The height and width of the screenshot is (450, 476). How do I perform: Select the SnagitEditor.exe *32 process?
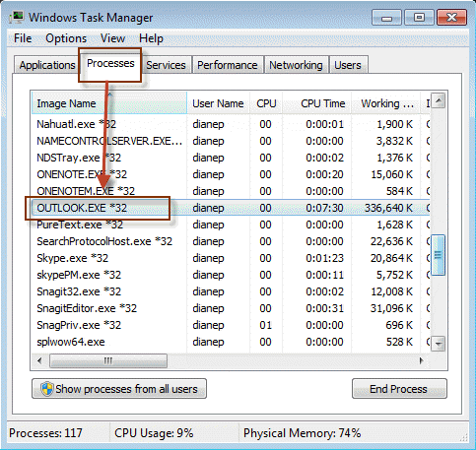point(231,308)
